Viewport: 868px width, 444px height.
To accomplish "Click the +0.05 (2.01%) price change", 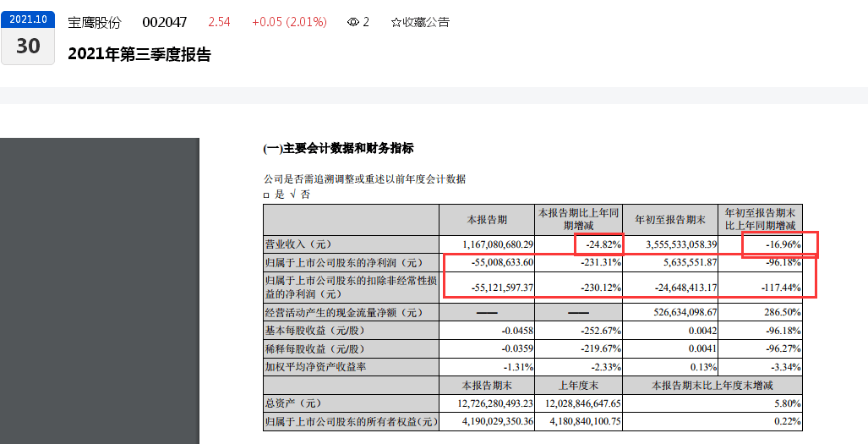I will 289,22.
